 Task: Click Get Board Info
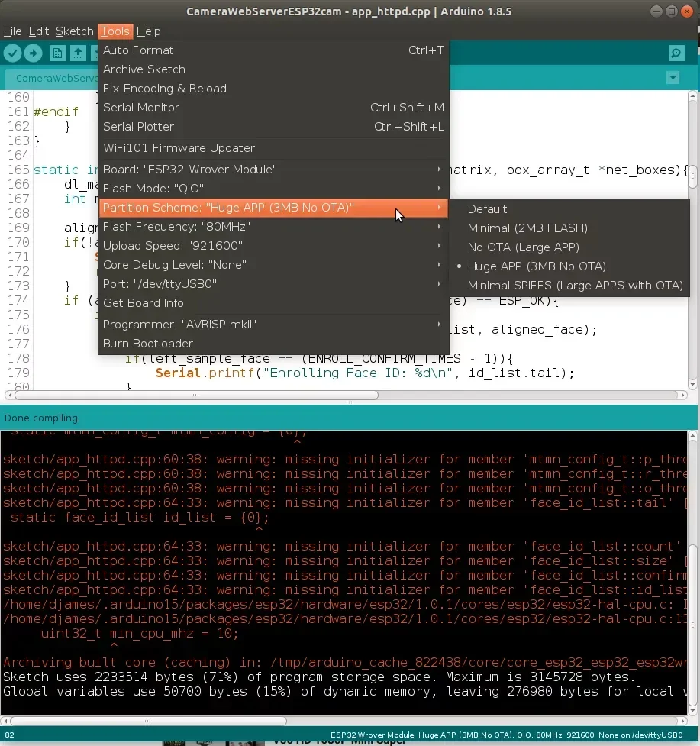click(273, 303)
